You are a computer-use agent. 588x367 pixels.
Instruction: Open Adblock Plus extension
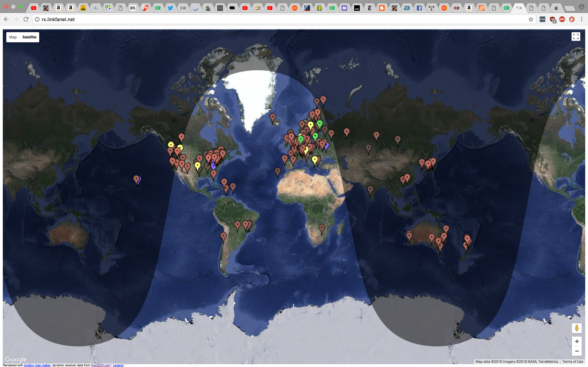562,19
